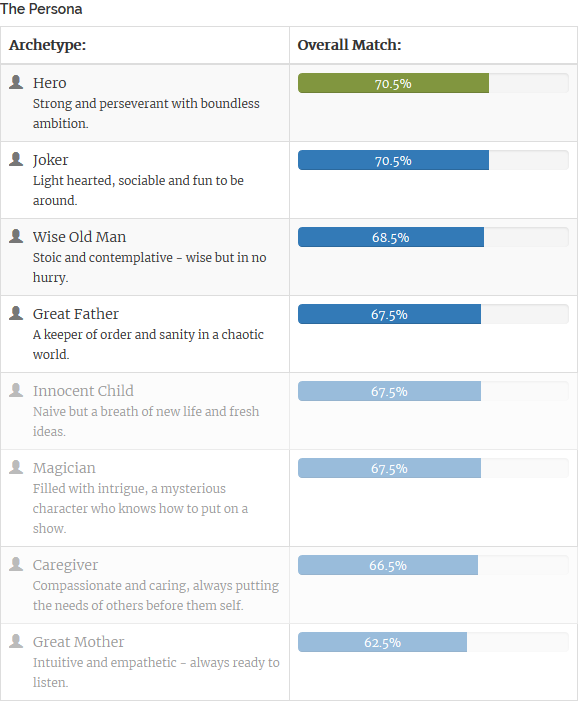
Task: Click the 62.5% Great Mother bar
Action: coord(382,642)
